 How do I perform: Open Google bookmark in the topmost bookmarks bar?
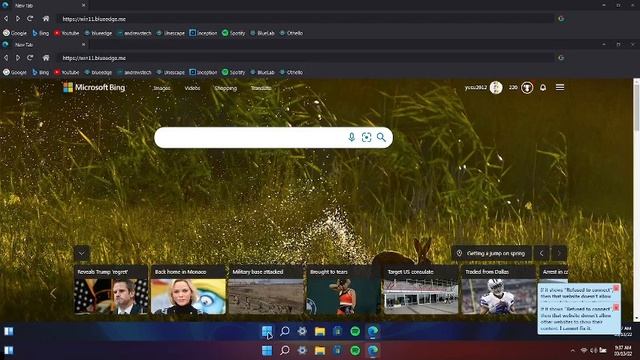pos(15,33)
